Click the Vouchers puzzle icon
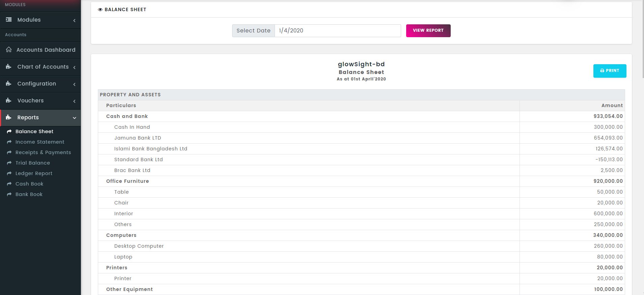The height and width of the screenshot is (295, 644). pyautogui.click(x=9, y=100)
